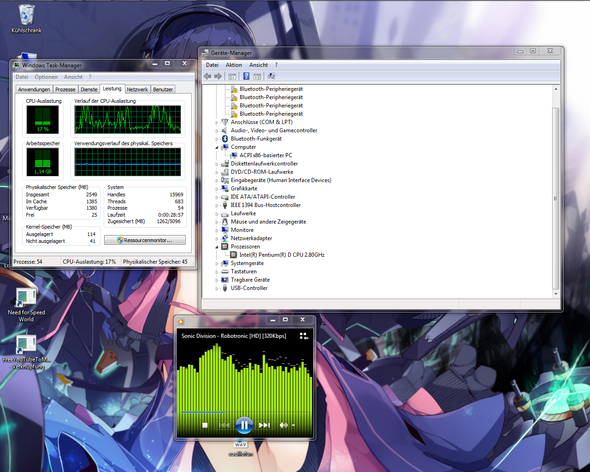The width and height of the screenshot is (590, 472).
Task: Click Windows Task-Manager title bar icon
Action: click(x=17, y=65)
